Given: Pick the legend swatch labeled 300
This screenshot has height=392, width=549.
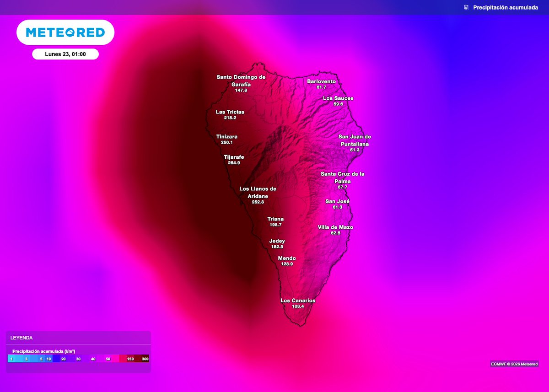Looking at the screenshot, I should (145, 359).
